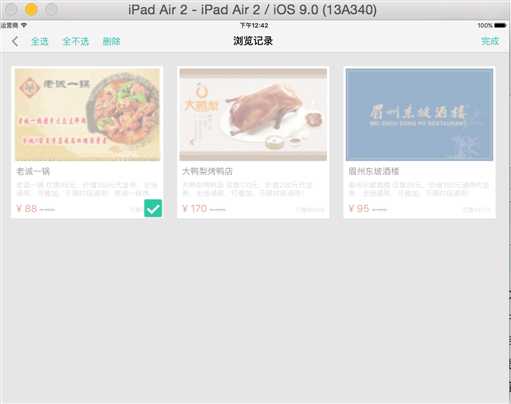Click the ¥ 95 price label
This screenshot has height=404, width=511.
point(359,209)
